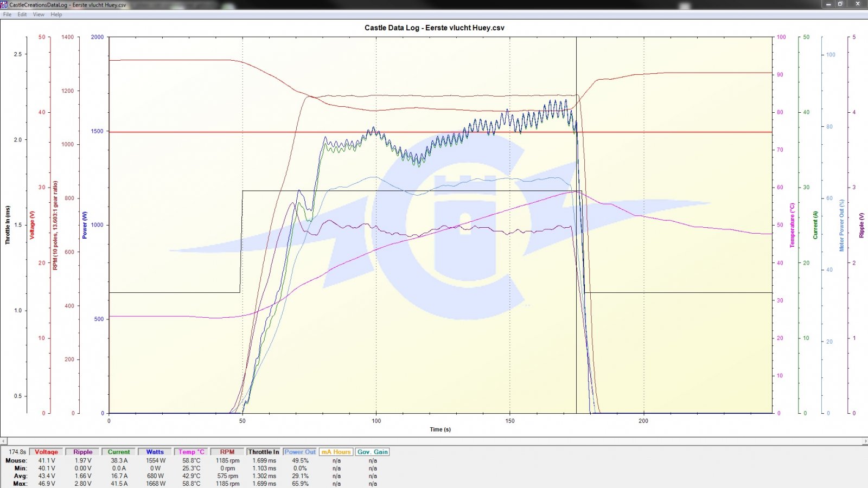Click the 'Current (A)' axis label
The image size is (868, 488).
coord(815,225)
